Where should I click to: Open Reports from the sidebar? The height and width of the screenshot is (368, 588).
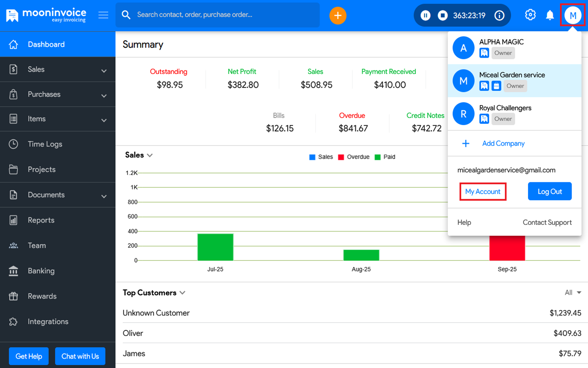(x=41, y=220)
